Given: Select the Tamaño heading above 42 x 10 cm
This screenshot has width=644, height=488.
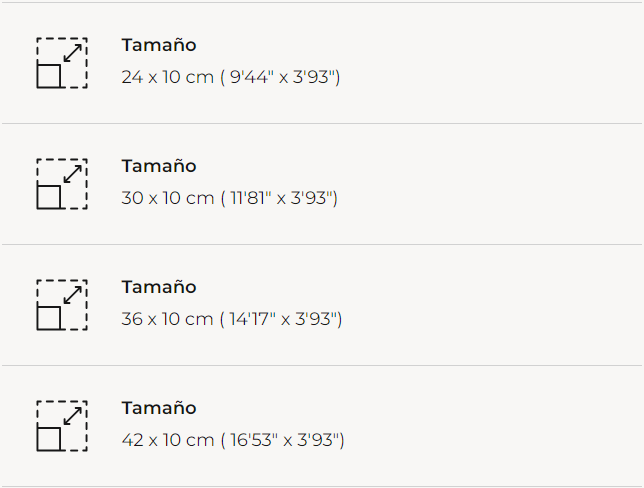Looking at the screenshot, I should coord(159,408).
